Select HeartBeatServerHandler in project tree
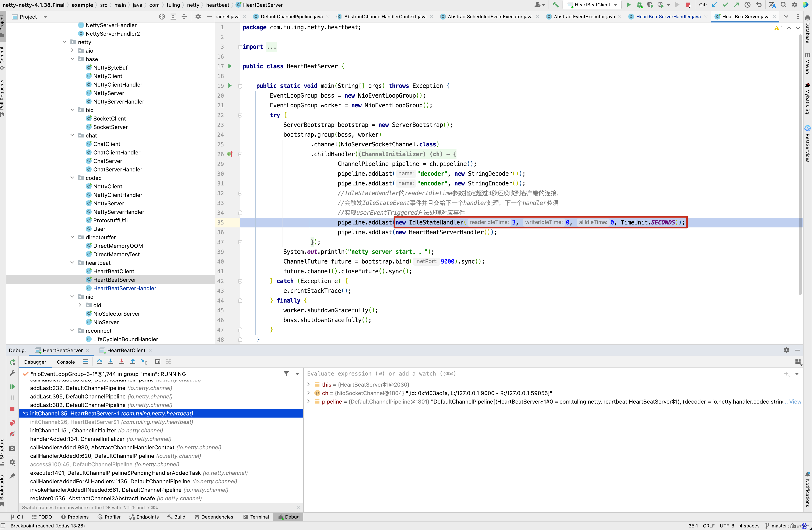812x530 pixels. click(x=125, y=288)
